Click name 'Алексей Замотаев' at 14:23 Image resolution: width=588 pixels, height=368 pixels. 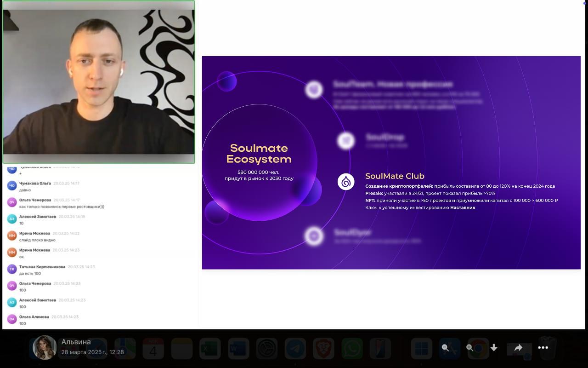38,300
